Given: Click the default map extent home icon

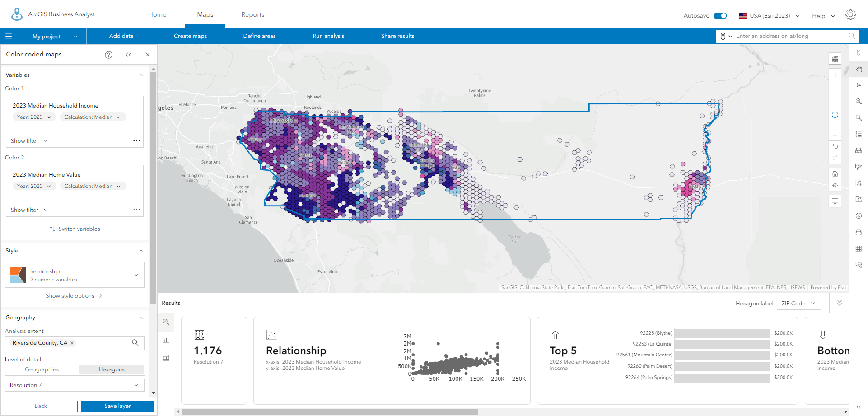Looking at the screenshot, I should (835, 173).
